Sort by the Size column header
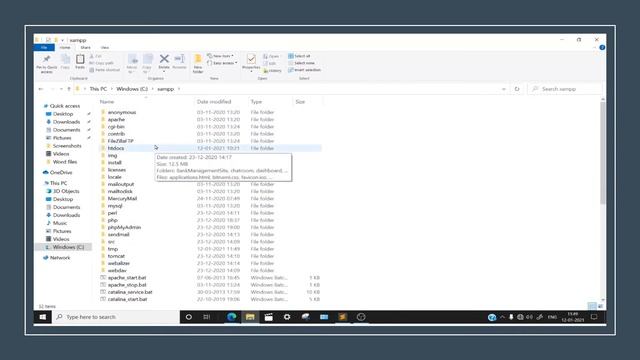The height and width of the screenshot is (360, 640). (x=300, y=102)
